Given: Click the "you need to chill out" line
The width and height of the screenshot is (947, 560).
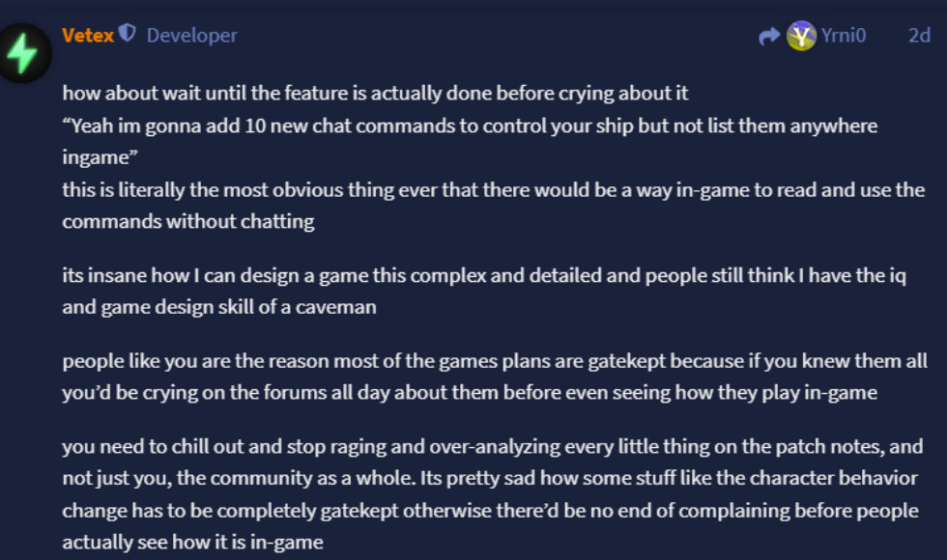Looking at the screenshot, I should pyautogui.click(x=492, y=446).
